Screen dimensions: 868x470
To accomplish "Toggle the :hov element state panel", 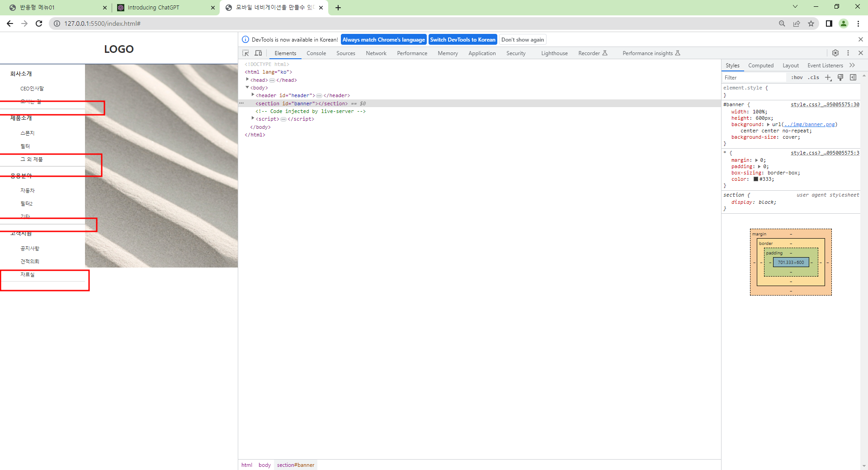I will 797,77.
